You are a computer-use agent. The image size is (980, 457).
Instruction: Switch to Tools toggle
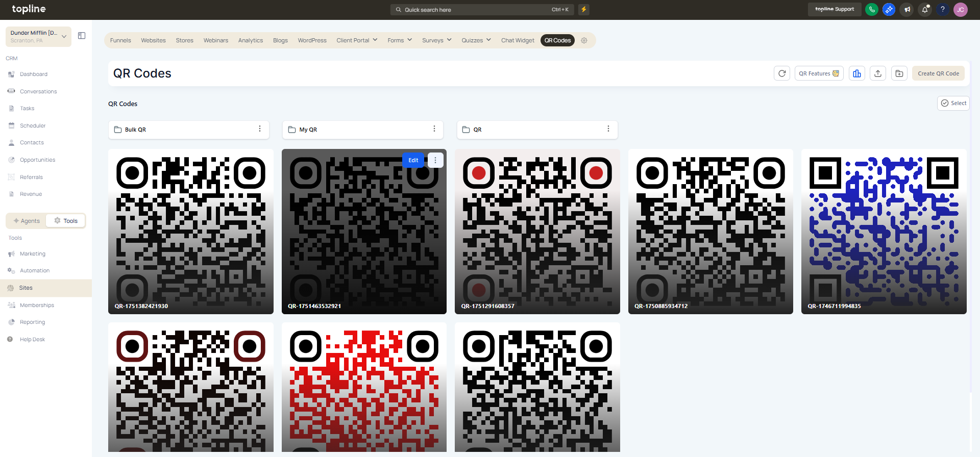click(x=66, y=221)
